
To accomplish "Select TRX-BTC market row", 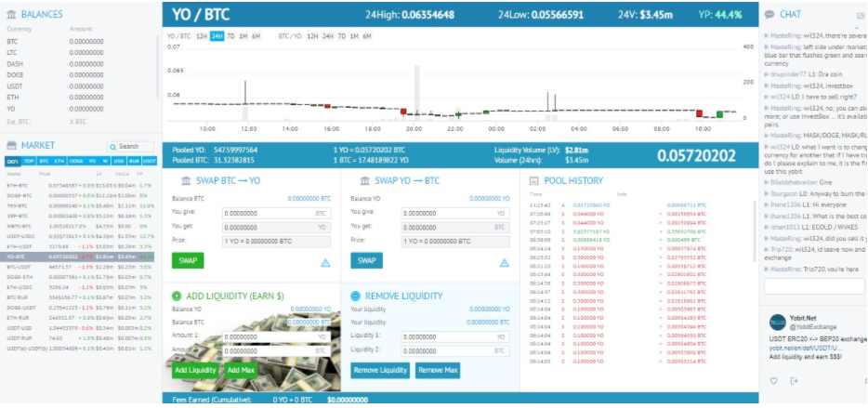I will [80, 206].
